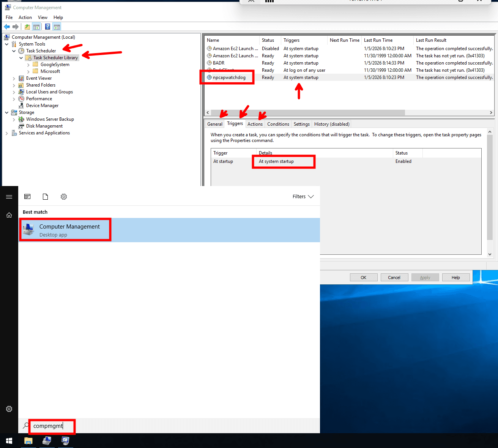Click the Up One Level folder icon

click(x=27, y=27)
